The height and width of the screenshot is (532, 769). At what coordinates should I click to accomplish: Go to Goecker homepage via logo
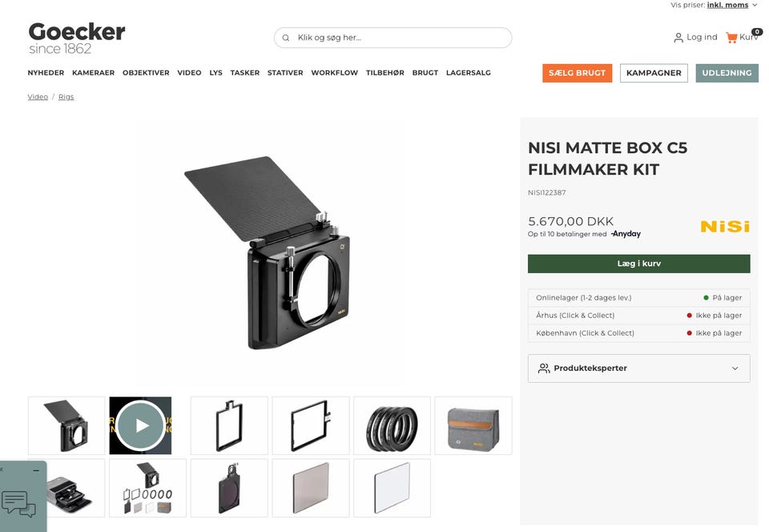point(77,38)
